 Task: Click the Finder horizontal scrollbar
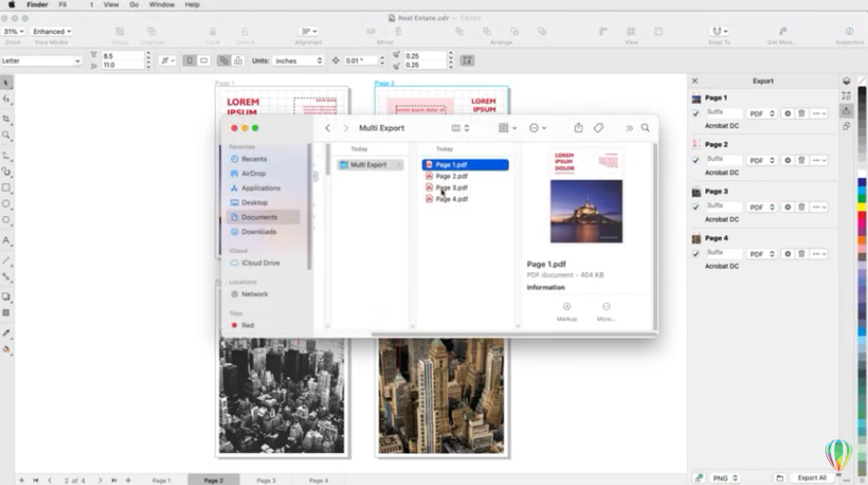point(514,334)
